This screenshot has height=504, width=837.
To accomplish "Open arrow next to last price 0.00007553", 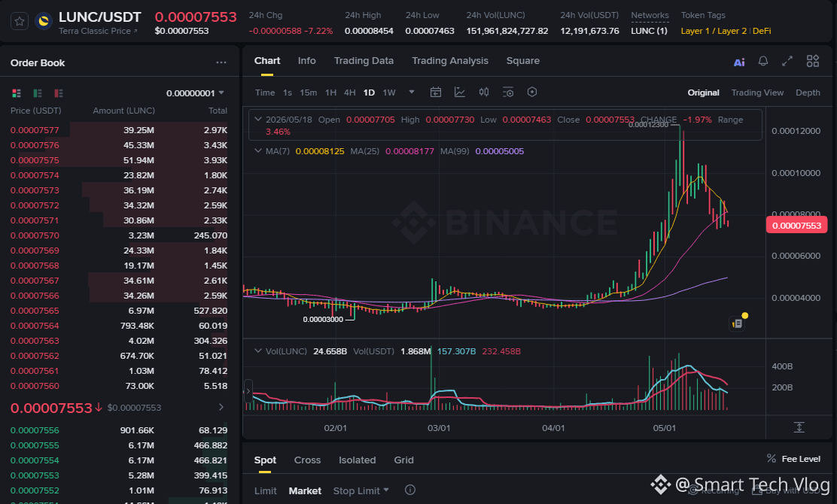I will pyautogui.click(x=221, y=407).
